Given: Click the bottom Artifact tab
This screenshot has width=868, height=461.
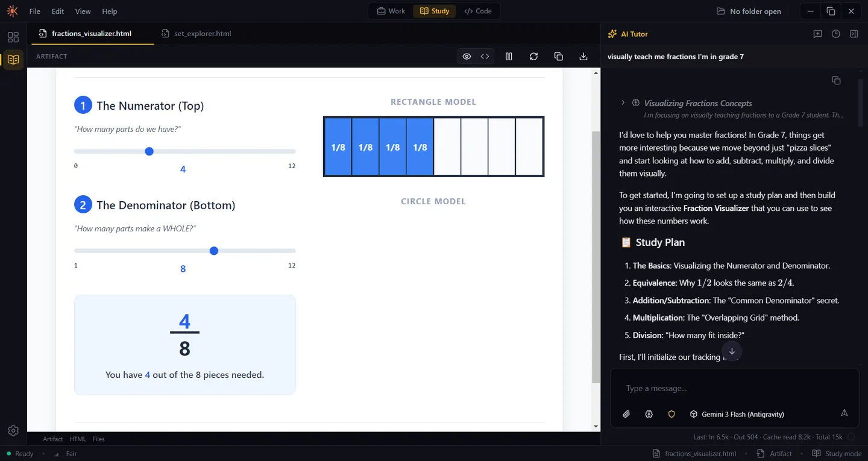Looking at the screenshot, I should click(53, 439).
